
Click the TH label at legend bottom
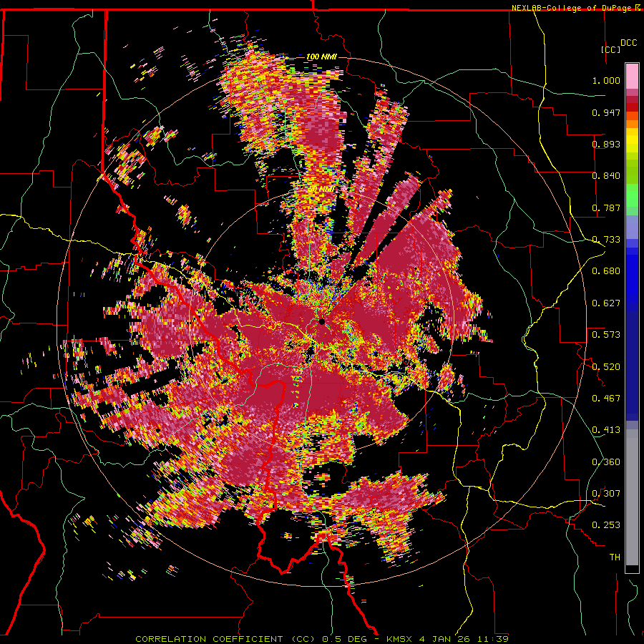click(615, 557)
